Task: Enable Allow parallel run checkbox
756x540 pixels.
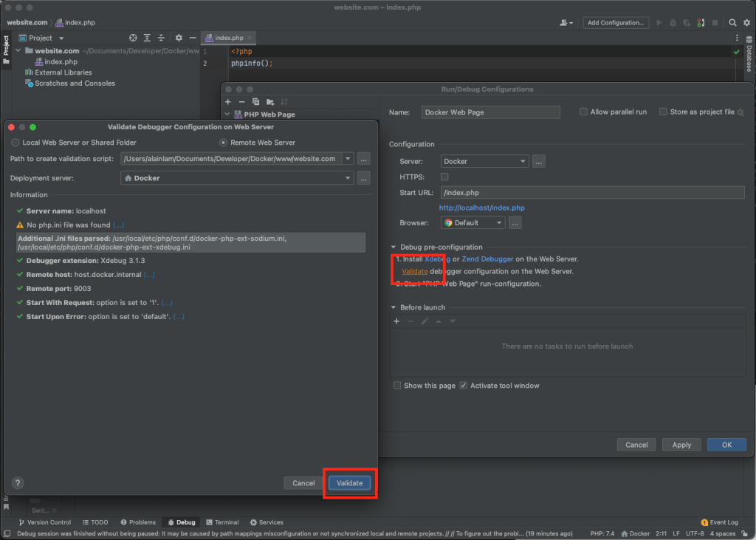Action: [583, 112]
